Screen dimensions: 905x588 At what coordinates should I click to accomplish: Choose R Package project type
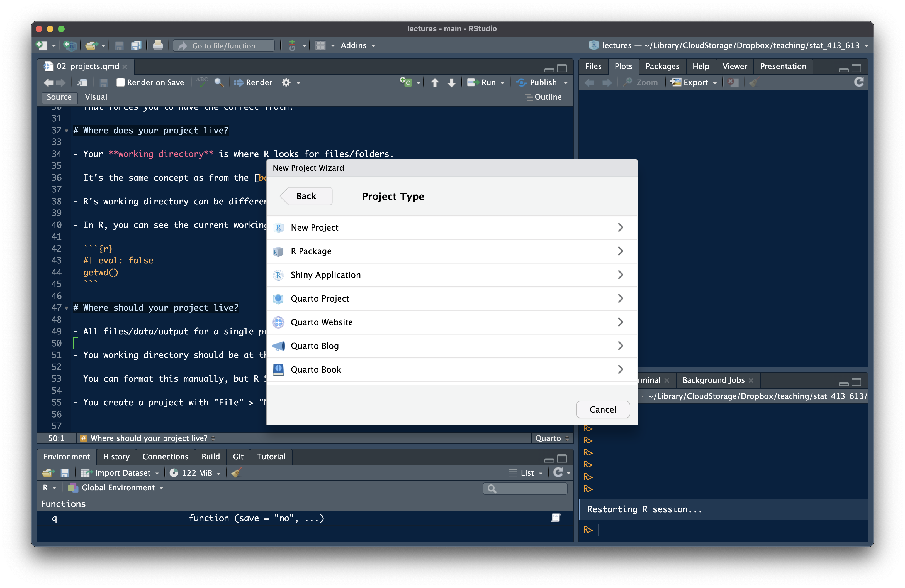452,251
